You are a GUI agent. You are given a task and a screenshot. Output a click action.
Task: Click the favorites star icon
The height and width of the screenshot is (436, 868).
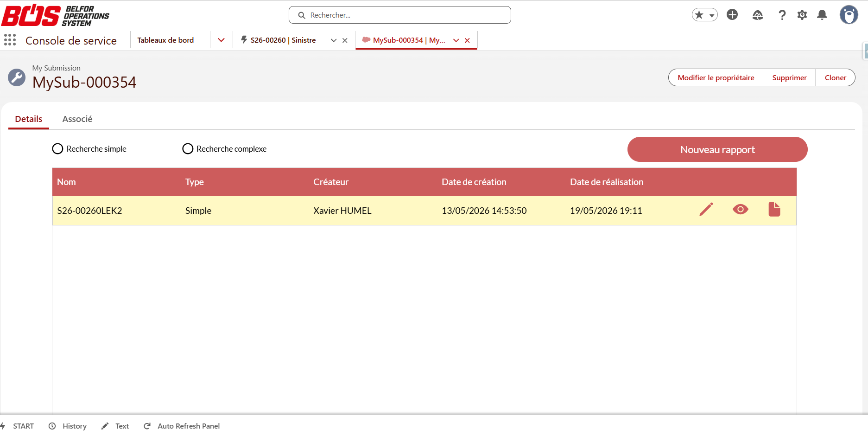click(x=699, y=15)
